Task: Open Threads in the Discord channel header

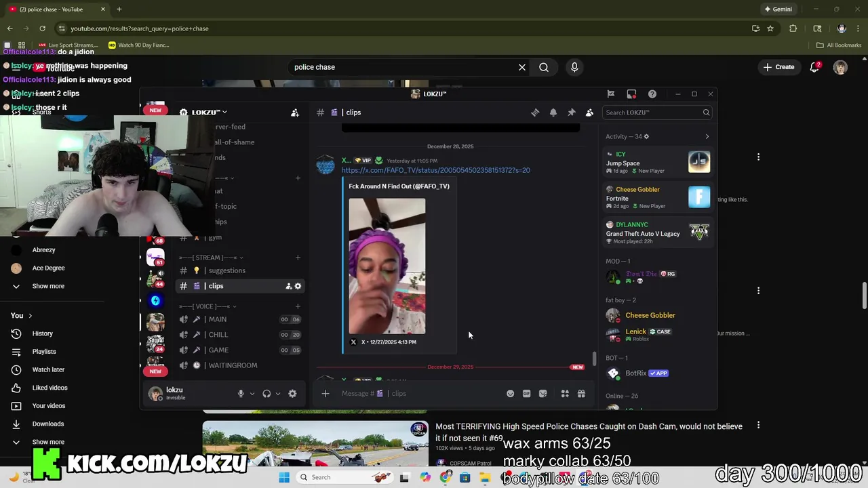Action: (x=535, y=113)
